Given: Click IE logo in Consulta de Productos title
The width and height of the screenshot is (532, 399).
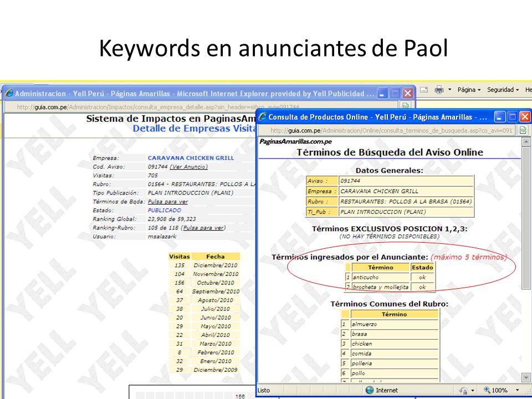Looking at the screenshot, I should (263, 117).
